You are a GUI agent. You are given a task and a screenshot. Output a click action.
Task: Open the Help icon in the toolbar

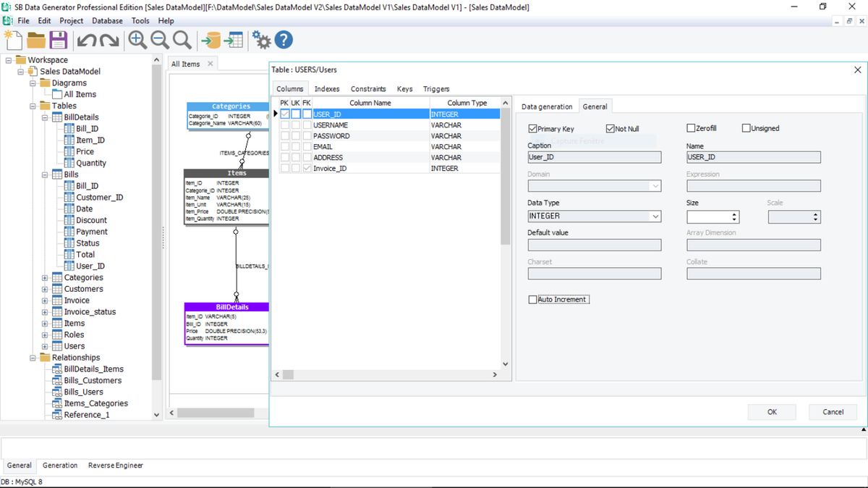coord(282,41)
